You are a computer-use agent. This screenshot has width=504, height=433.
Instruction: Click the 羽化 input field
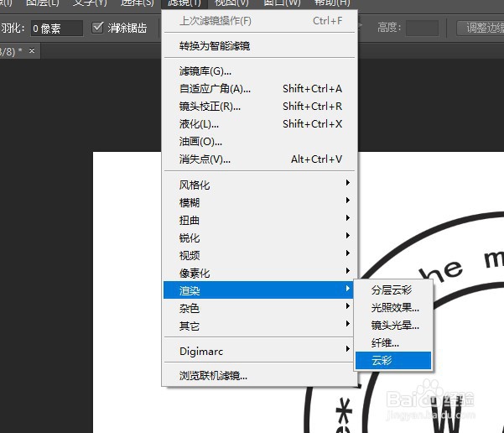click(x=57, y=29)
